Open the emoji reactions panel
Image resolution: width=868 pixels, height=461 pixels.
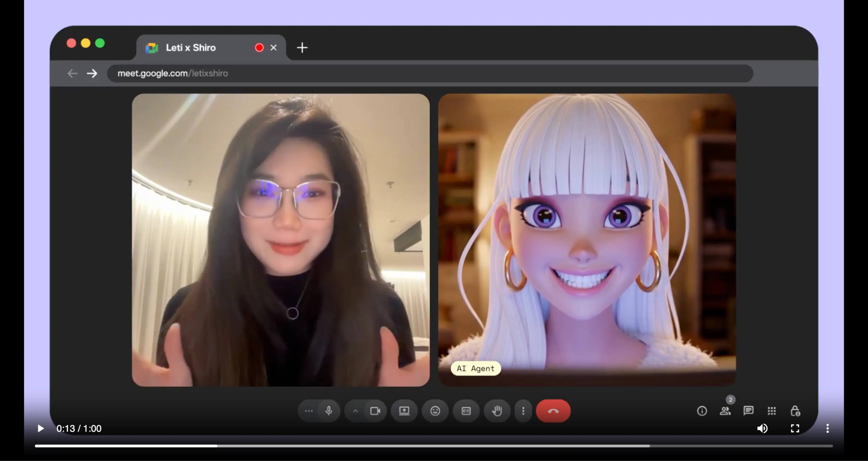435,411
